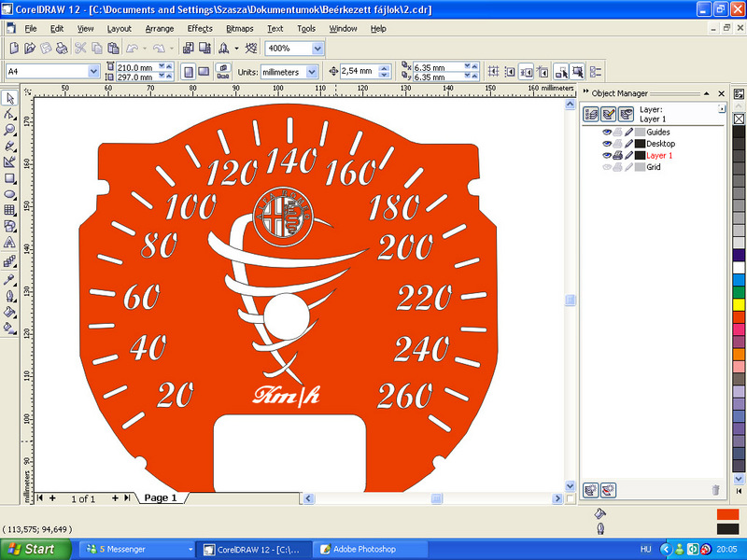Select the Fill bucket tool
The image size is (747, 560).
tap(9, 312)
